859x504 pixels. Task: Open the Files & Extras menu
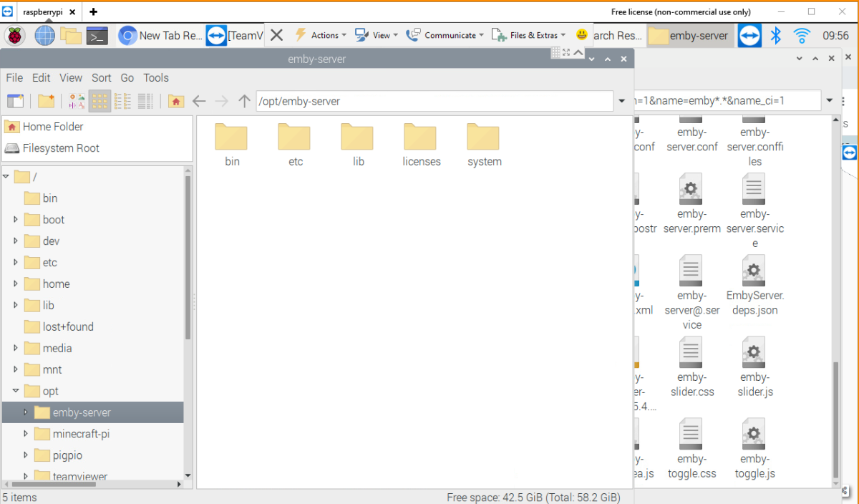528,35
